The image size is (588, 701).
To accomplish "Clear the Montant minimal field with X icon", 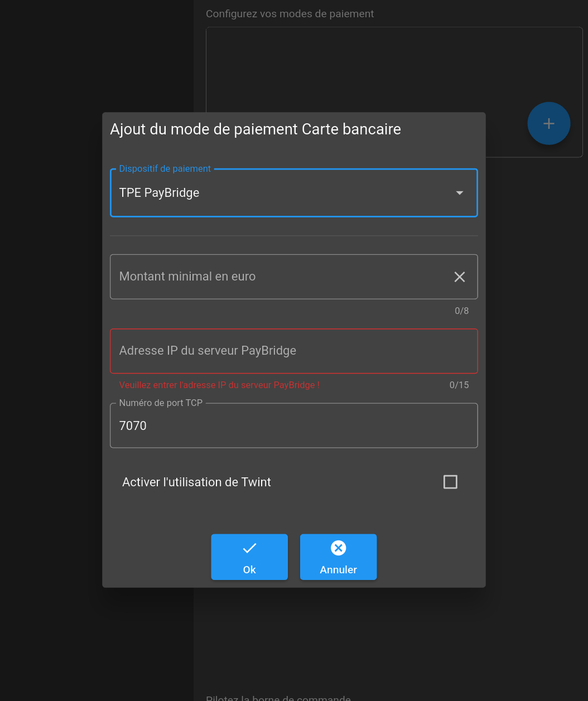I will click(x=459, y=277).
